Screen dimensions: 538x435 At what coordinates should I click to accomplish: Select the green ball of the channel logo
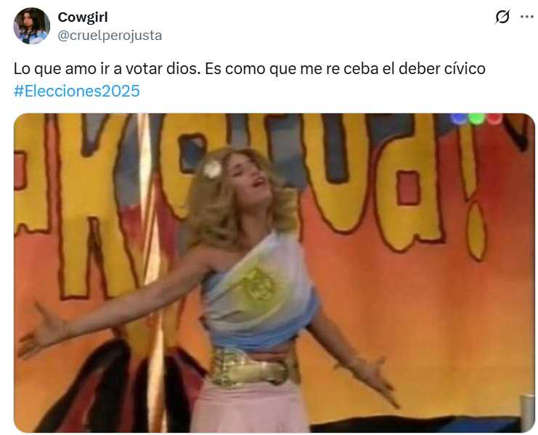pyautogui.click(x=477, y=119)
